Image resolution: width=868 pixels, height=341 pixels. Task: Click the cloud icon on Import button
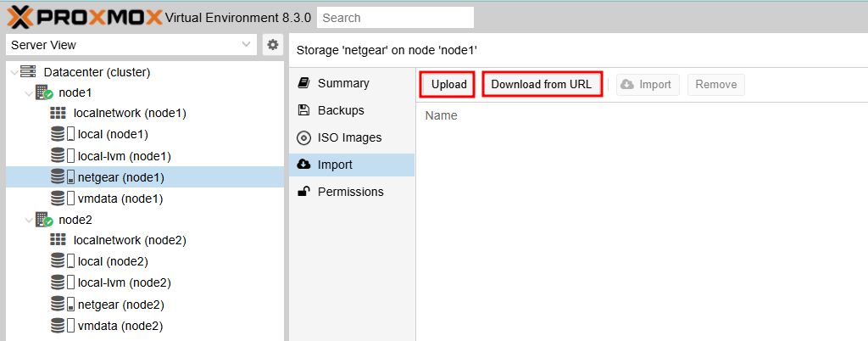(x=626, y=85)
